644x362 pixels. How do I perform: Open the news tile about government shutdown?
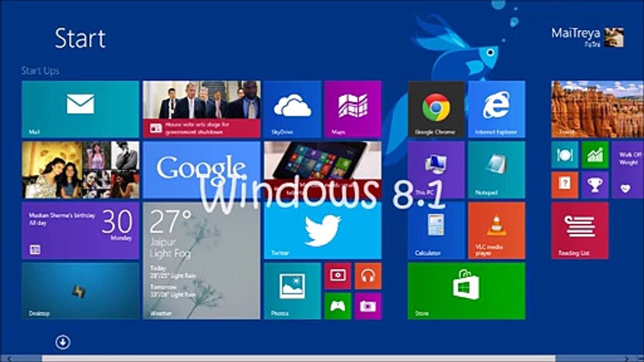tap(202, 109)
